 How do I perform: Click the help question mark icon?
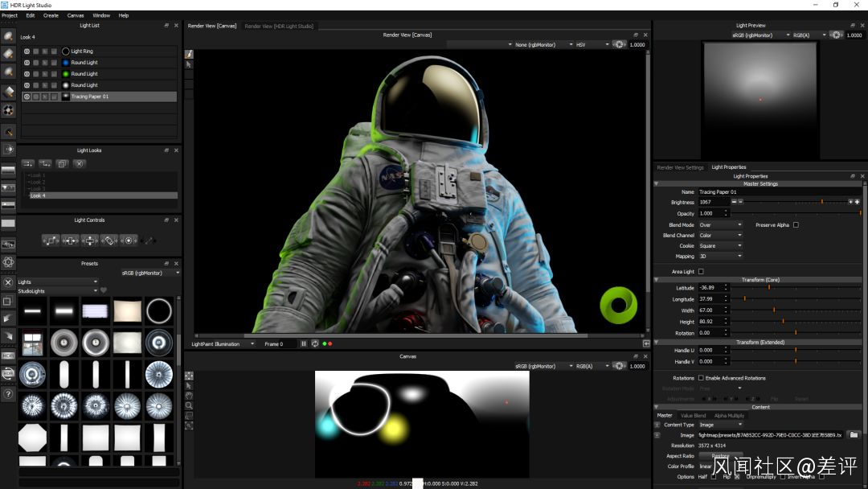tap(8, 394)
